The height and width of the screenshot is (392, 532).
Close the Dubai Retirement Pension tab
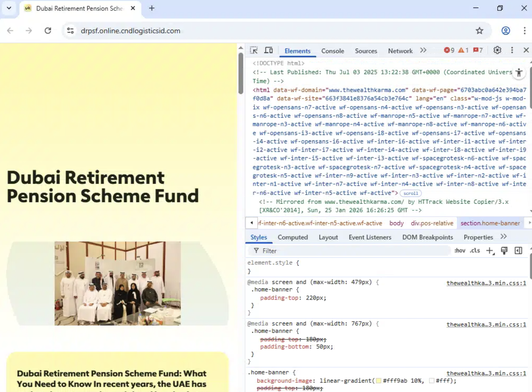click(133, 8)
